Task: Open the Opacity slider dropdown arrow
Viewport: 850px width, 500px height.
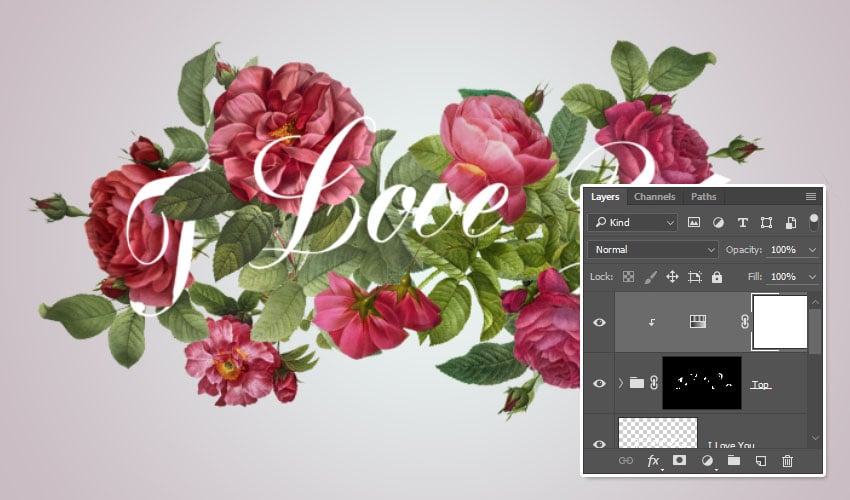Action: coord(812,249)
